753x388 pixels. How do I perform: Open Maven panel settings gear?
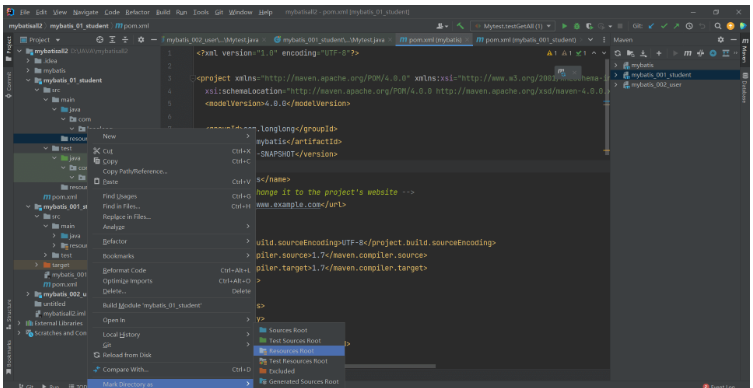point(720,40)
